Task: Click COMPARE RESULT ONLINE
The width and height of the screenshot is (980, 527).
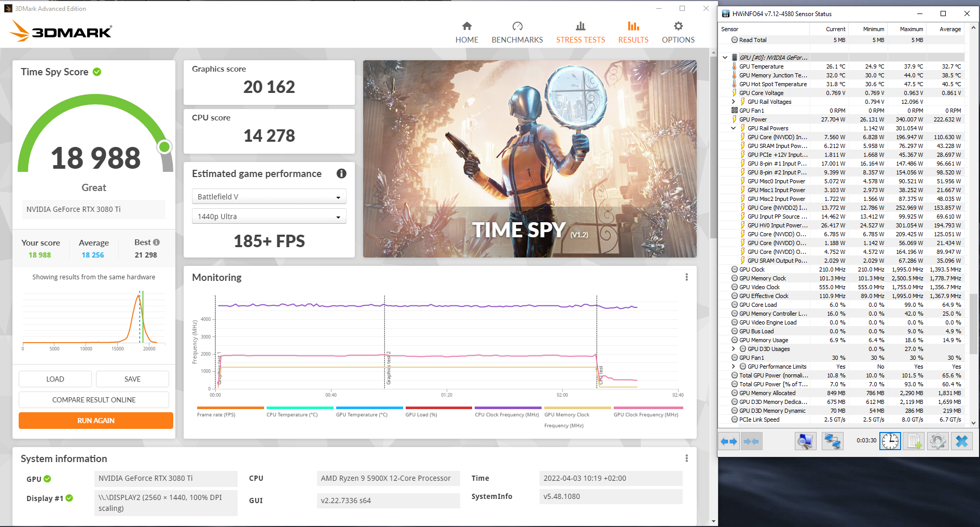Action: (94, 400)
